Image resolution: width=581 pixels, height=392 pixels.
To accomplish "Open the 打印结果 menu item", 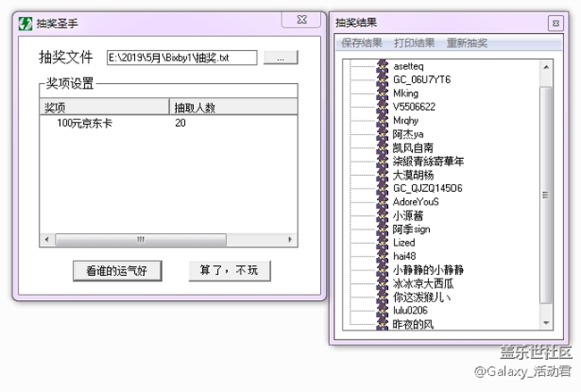I will [414, 43].
